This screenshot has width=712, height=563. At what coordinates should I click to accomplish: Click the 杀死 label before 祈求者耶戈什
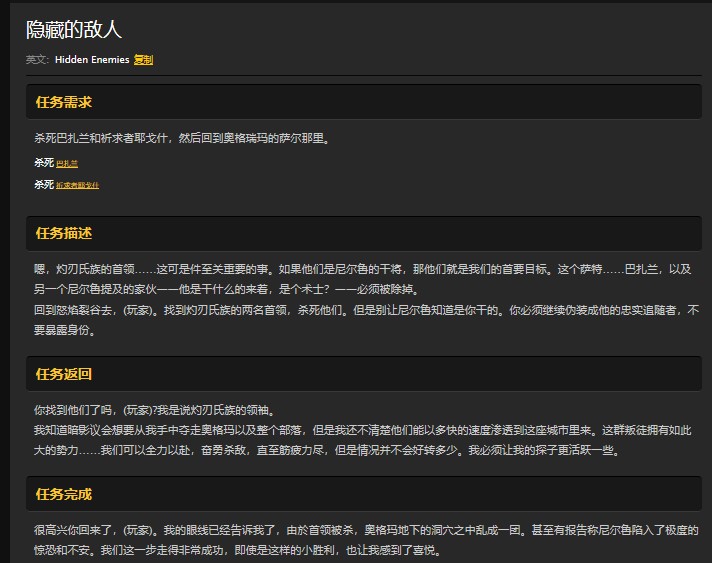[44, 185]
